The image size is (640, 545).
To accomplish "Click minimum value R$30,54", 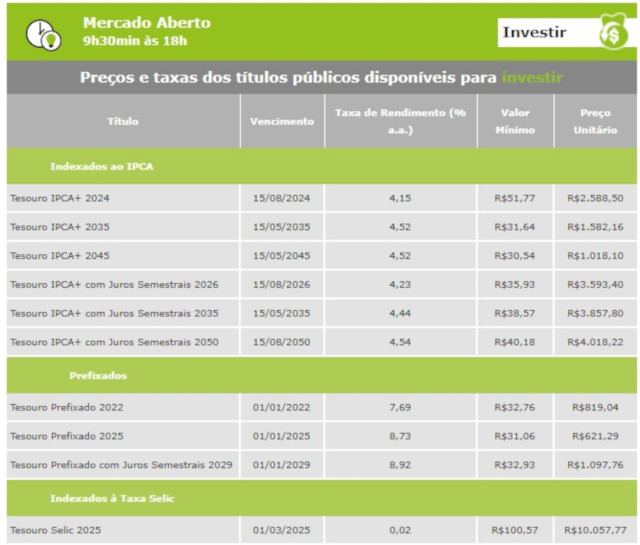I will pyautogui.click(x=515, y=256).
